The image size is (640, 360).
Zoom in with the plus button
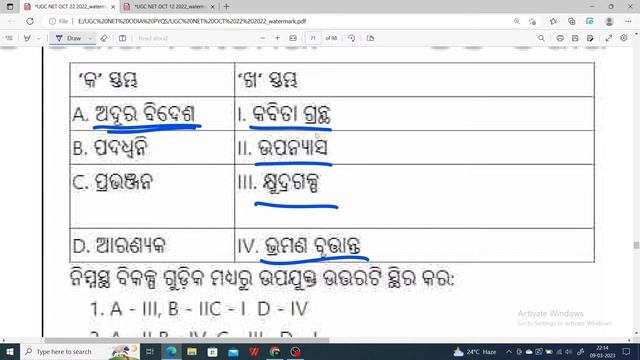277,38
